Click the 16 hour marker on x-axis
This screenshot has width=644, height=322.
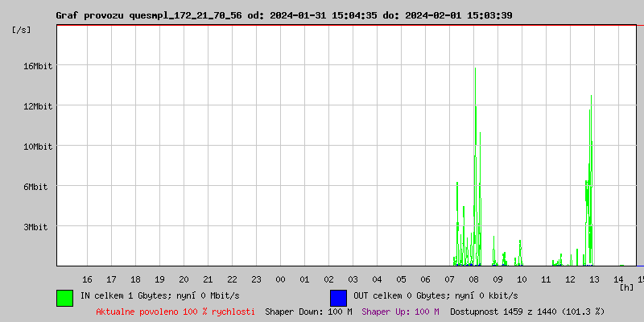coord(87,279)
